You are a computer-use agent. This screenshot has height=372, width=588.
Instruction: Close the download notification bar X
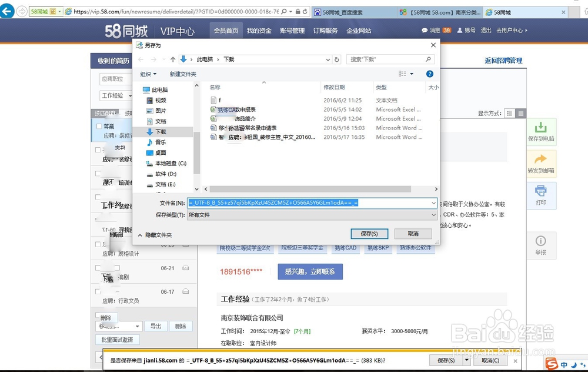coord(516,361)
